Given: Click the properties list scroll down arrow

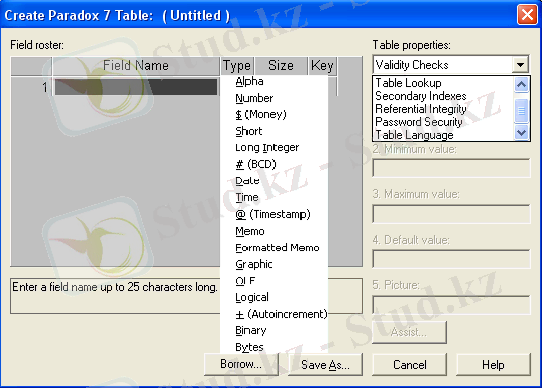Looking at the screenshot, I should coord(522,132).
